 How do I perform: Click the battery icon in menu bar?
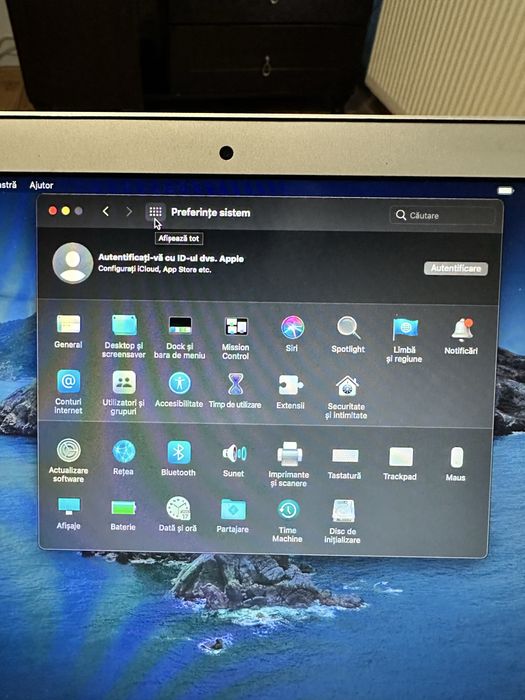(505, 191)
